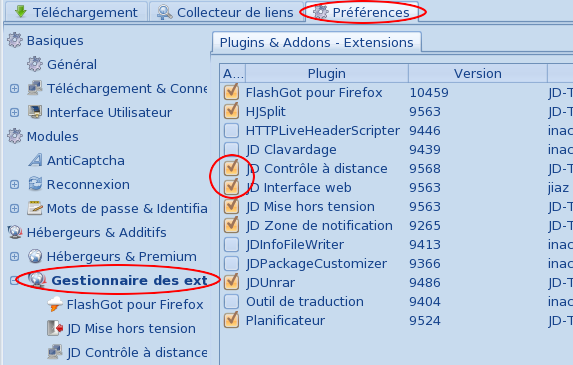Enable the JDPackageCustomizer checkbox
Viewport: 573px width, 365px height.
pos(231,263)
